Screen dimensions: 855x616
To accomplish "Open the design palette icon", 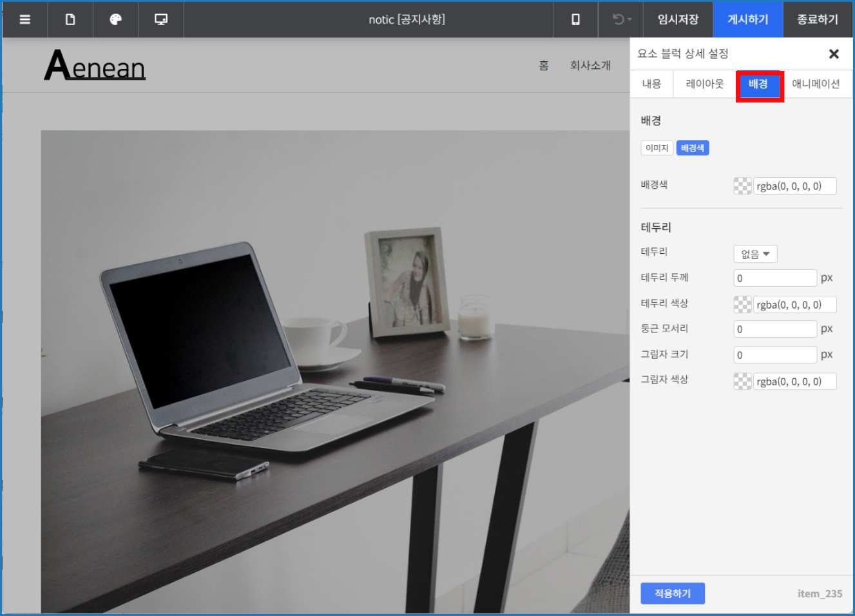I will (116, 19).
